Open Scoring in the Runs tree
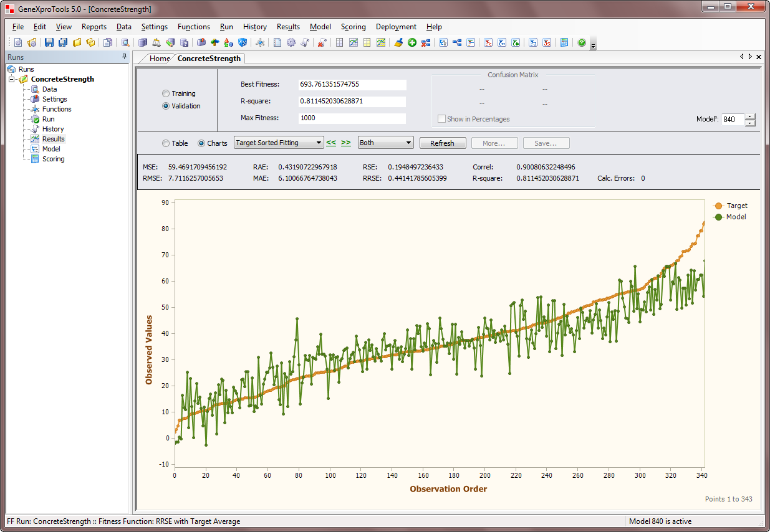This screenshot has height=532, width=770. [x=53, y=159]
